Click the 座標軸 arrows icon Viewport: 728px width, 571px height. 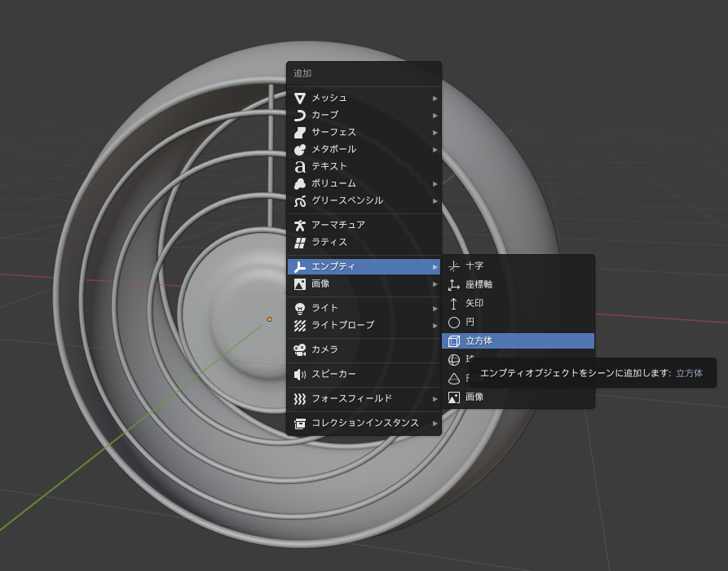(453, 285)
